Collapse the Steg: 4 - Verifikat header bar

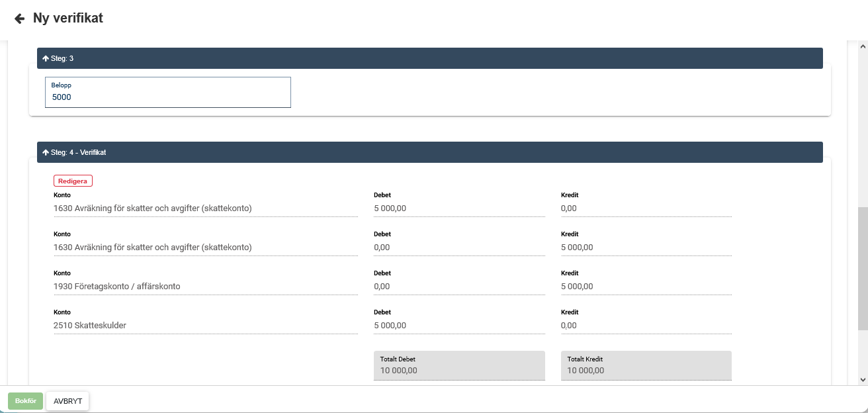pos(429,152)
